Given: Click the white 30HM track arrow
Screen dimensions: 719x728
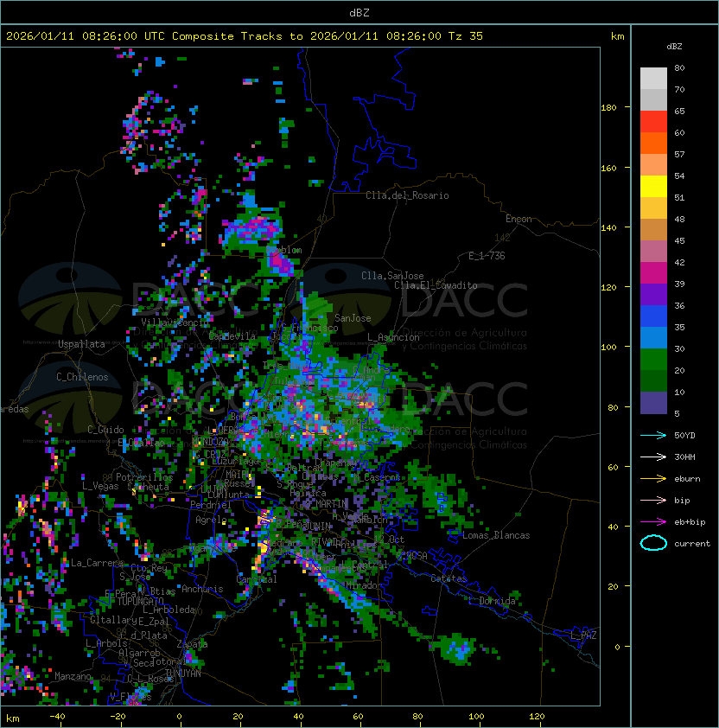Looking at the screenshot, I should [x=653, y=457].
